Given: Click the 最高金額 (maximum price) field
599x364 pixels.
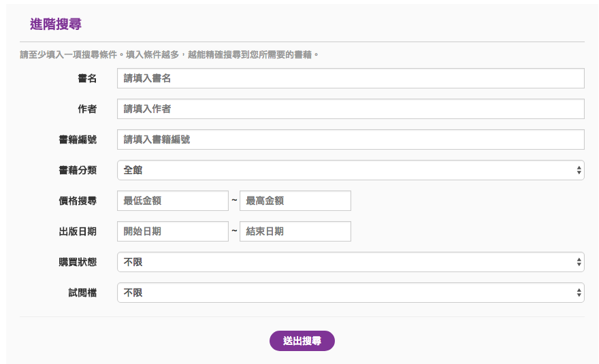Looking at the screenshot, I should click(295, 201).
